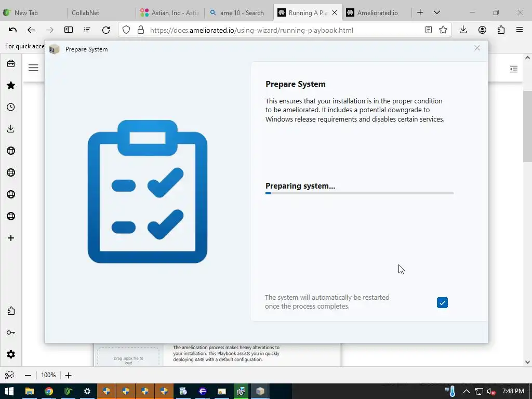The image size is (532, 399).
Task: Open the briefcase sidebar icon
Action: 11,63
